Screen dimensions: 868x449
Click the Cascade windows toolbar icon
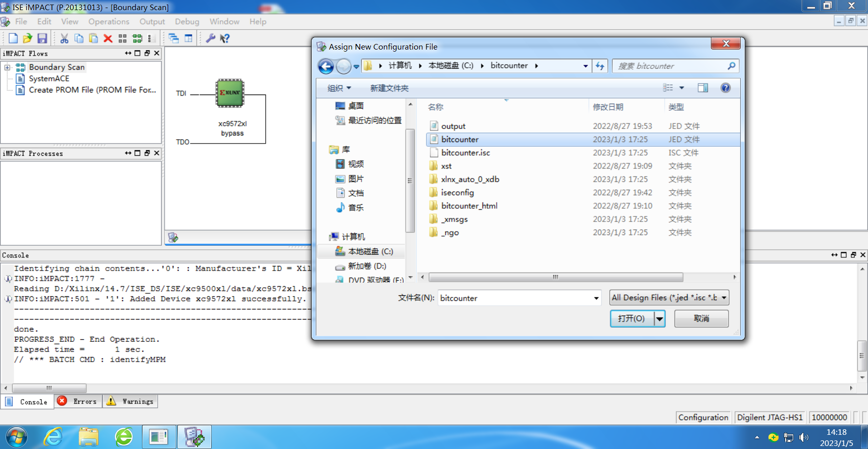click(174, 38)
